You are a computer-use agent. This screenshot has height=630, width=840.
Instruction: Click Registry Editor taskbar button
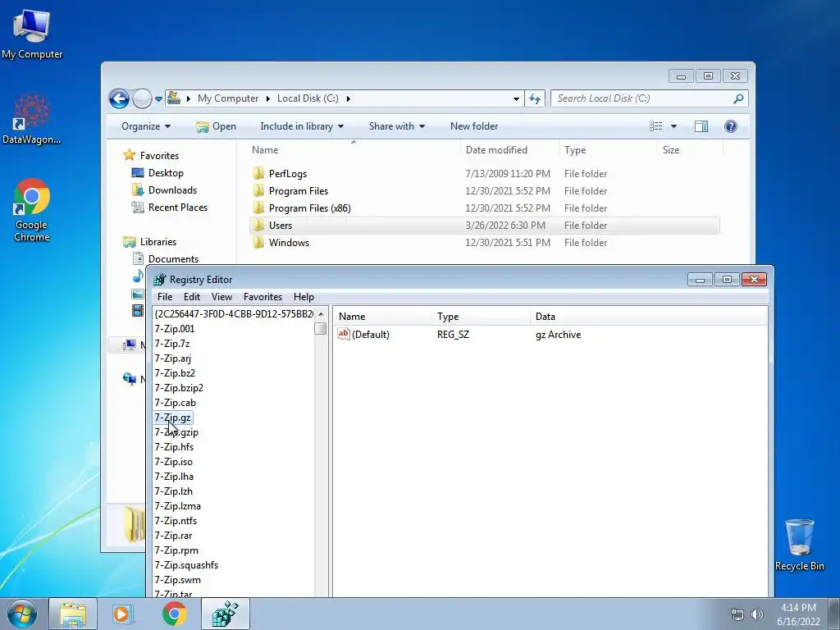coord(225,614)
